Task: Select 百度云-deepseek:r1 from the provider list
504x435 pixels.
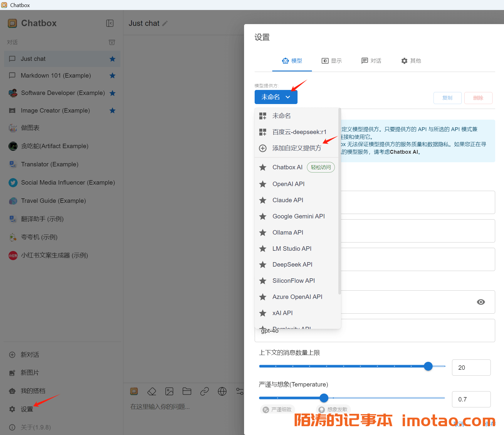Action: 299,132
